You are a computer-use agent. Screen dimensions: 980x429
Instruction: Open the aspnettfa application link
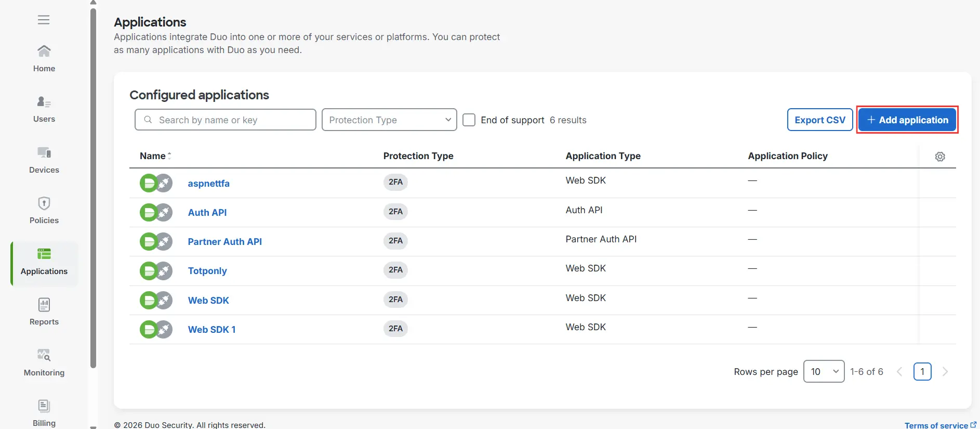tap(208, 184)
